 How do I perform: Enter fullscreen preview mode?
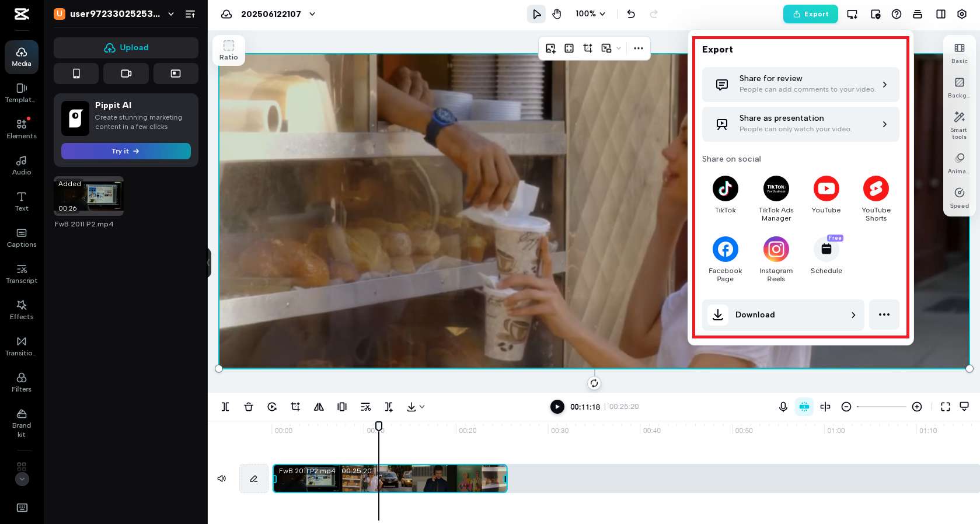[x=946, y=407]
